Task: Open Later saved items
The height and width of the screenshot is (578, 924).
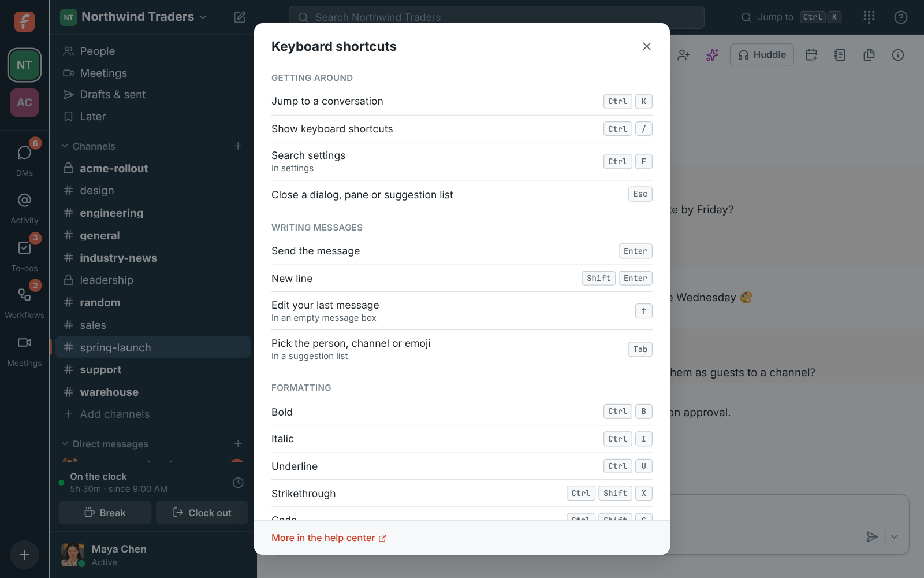Action: pos(154,117)
